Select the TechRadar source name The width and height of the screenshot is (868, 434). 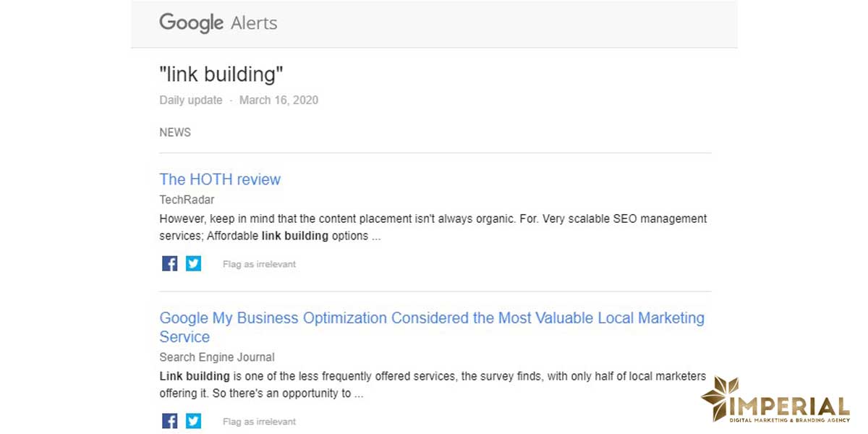point(187,200)
